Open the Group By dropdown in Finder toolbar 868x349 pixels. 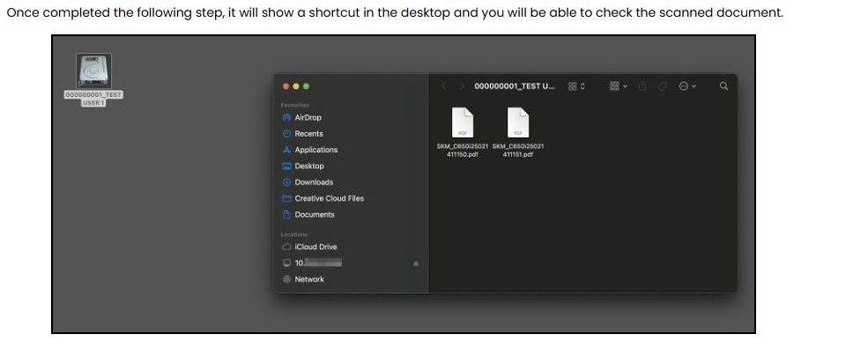coord(618,85)
